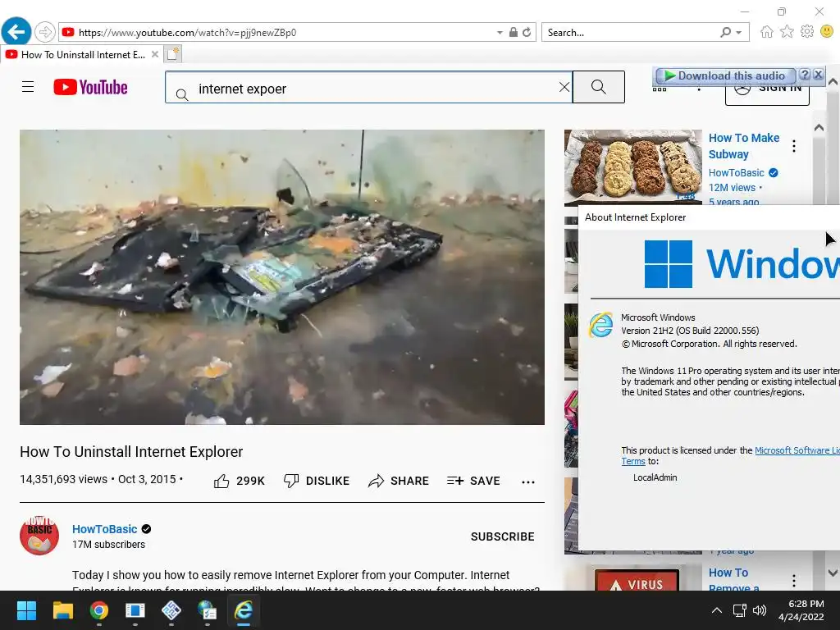Close the Download this audio bar
Image resolution: width=840 pixels, height=630 pixels.
click(x=818, y=75)
